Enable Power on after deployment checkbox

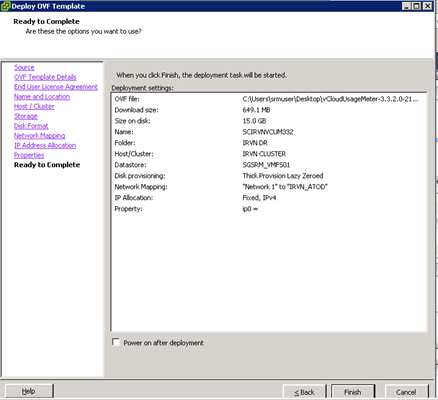[x=116, y=342]
